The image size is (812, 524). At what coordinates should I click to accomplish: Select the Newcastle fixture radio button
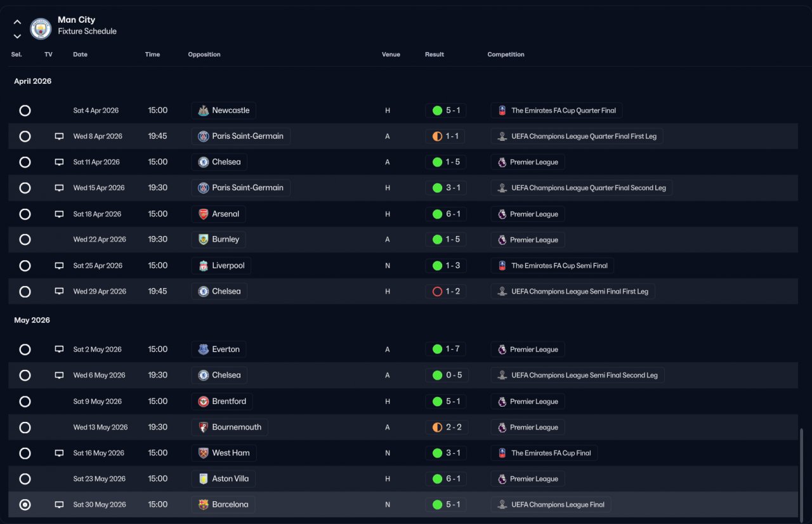tap(25, 110)
